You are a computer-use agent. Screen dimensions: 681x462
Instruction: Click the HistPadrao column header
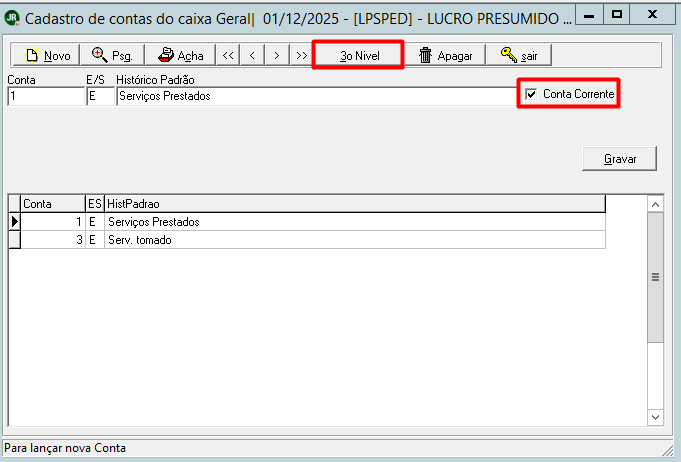[354, 204]
